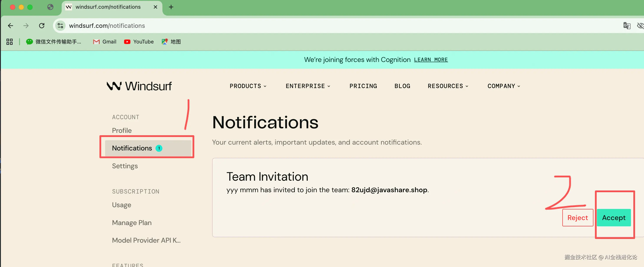Viewport: 644px width, 267px height.
Task: Open Manage Plan in sidebar
Action: 132,222
